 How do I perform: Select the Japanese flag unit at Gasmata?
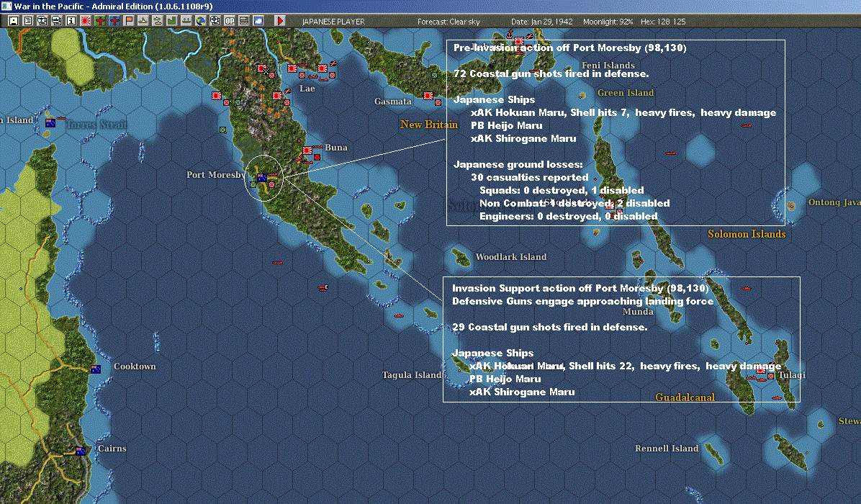[x=428, y=96]
